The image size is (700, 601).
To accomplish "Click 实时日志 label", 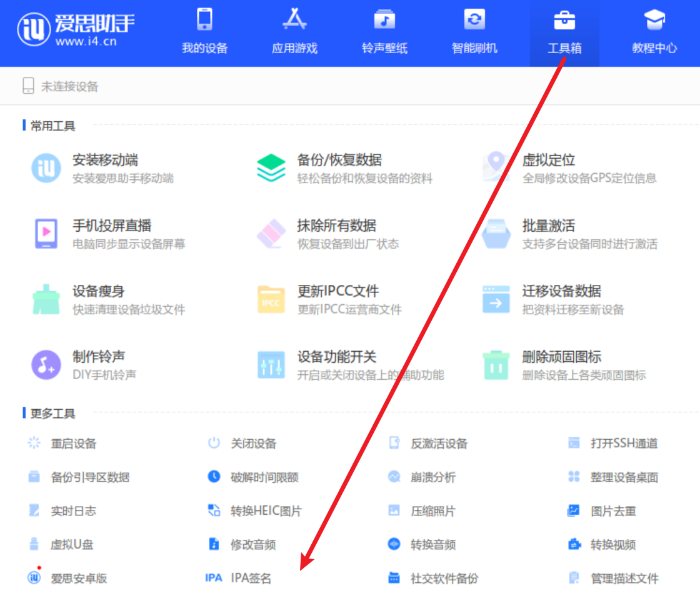I will (73, 510).
